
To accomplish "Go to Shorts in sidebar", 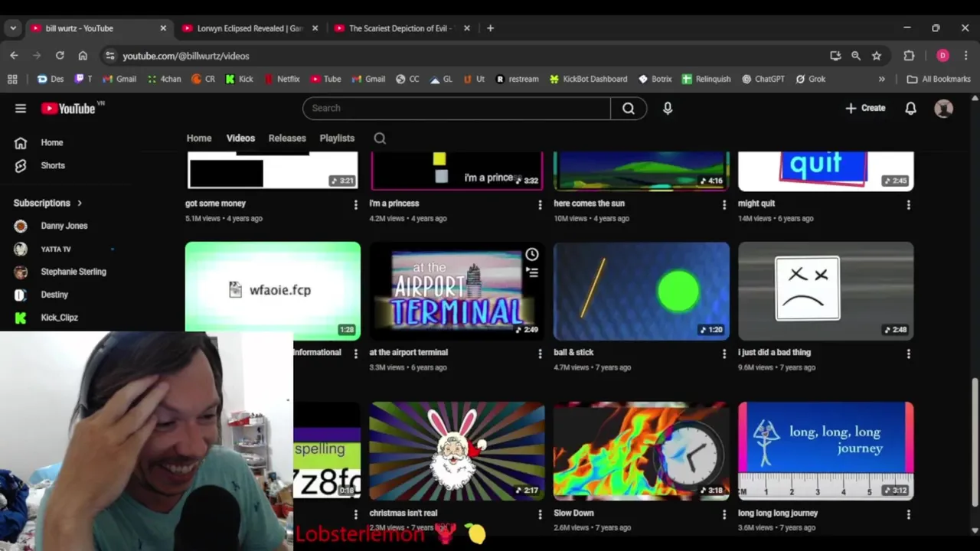I will (x=52, y=165).
